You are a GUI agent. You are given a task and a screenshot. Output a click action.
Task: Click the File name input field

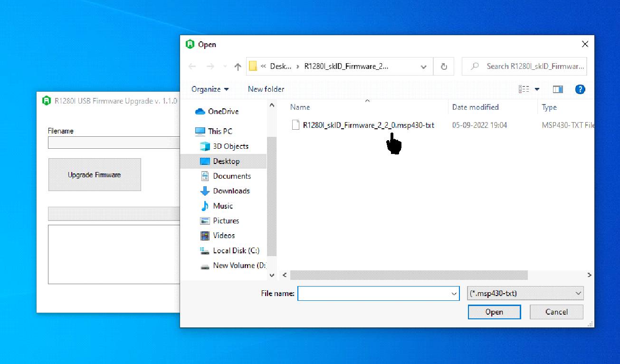point(374,294)
